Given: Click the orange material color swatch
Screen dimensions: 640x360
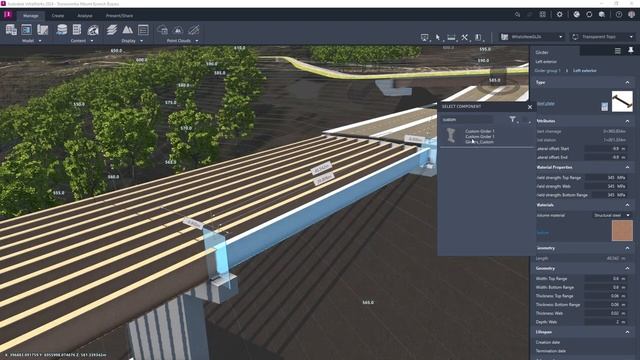Looking at the screenshot, I should pyautogui.click(x=622, y=231).
